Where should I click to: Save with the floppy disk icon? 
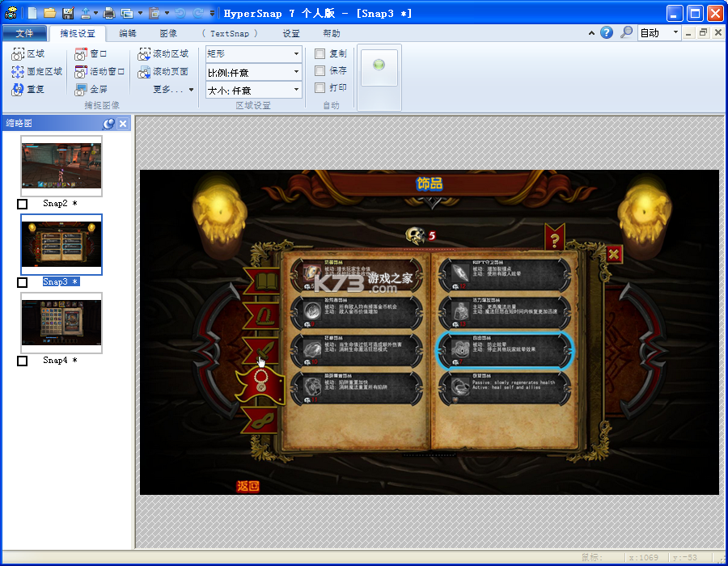(68, 13)
